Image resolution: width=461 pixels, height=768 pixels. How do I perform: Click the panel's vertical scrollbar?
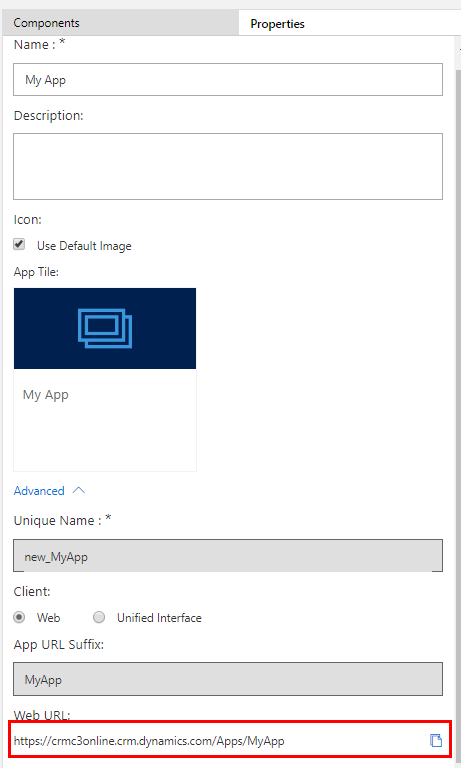click(x=459, y=392)
